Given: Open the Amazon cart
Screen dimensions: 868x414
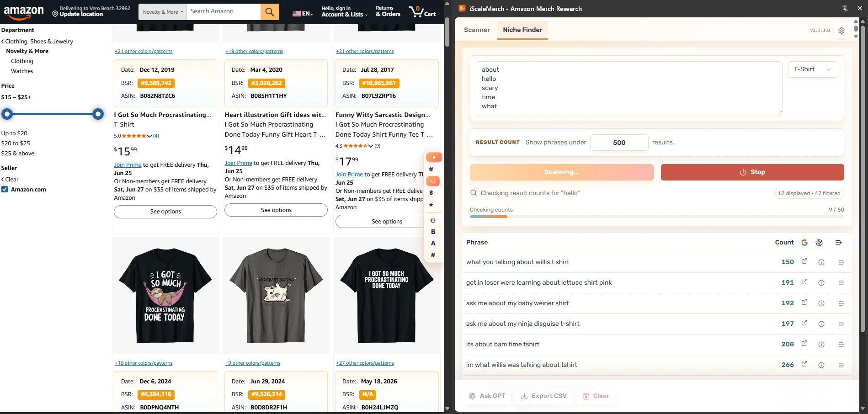Looking at the screenshot, I should [x=422, y=12].
